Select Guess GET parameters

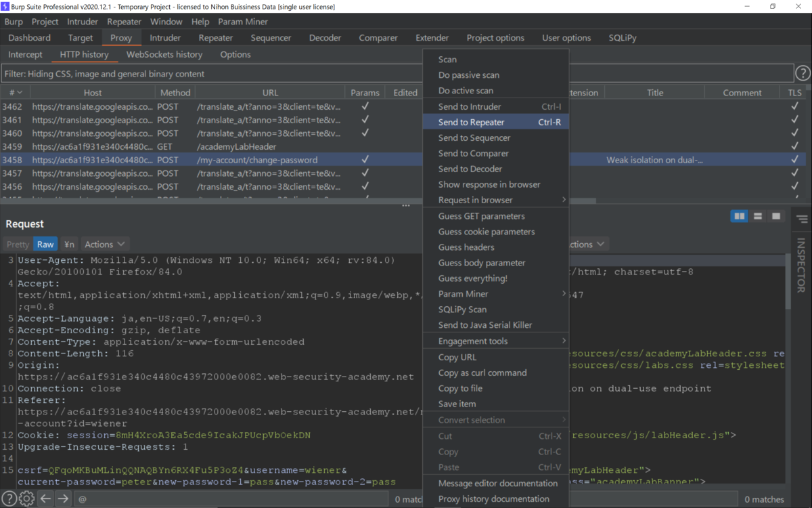coord(495,216)
